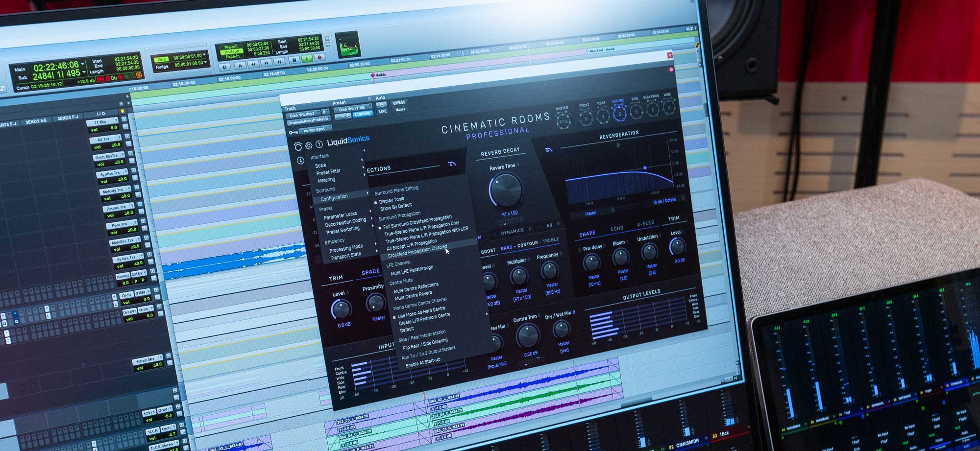The width and height of the screenshot is (980, 451).
Task: Click the Reverberation filter shape icon
Action: 548,150
